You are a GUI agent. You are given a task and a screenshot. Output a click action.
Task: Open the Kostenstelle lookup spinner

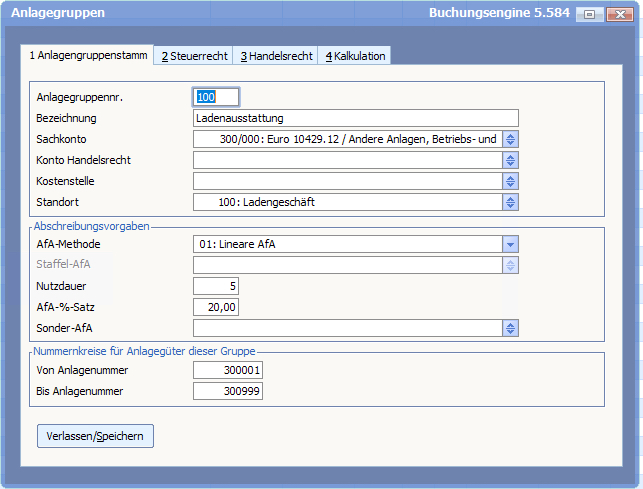point(511,181)
